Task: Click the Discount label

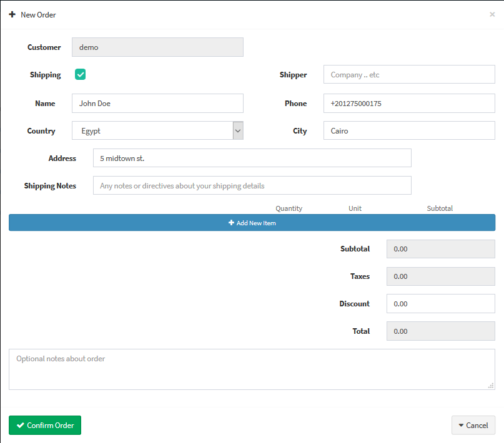Action: [355, 304]
